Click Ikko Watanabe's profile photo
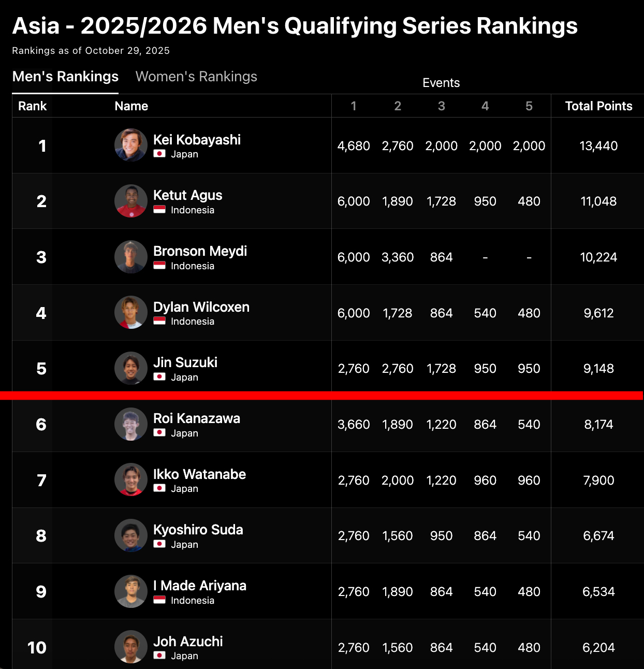The width and height of the screenshot is (644, 669). 130,479
